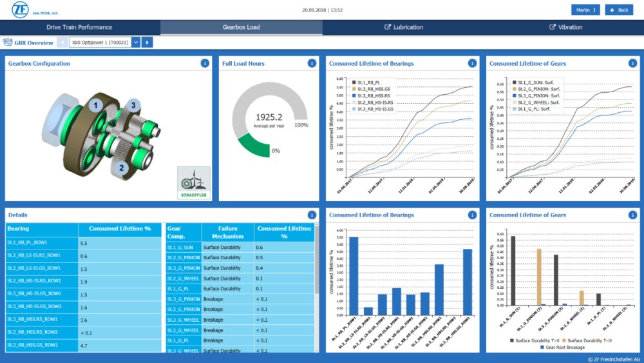
Task: Click the Schaeffler logo icon
Action: 194,182
